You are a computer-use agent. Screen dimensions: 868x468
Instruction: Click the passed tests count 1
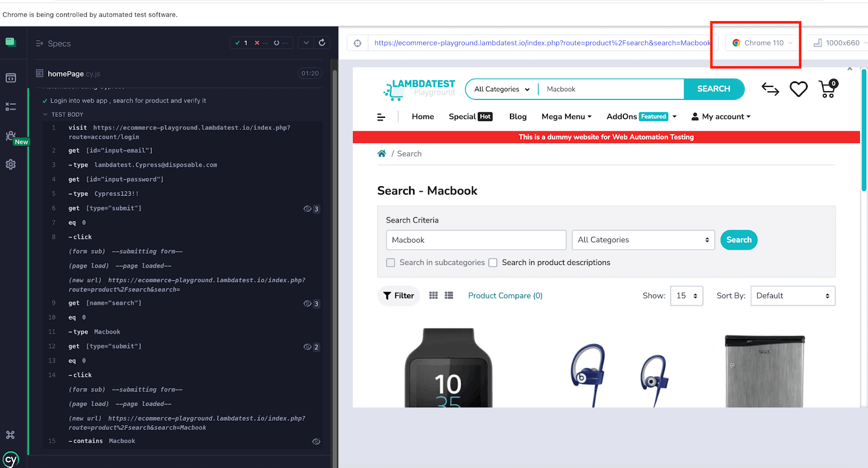[241, 43]
